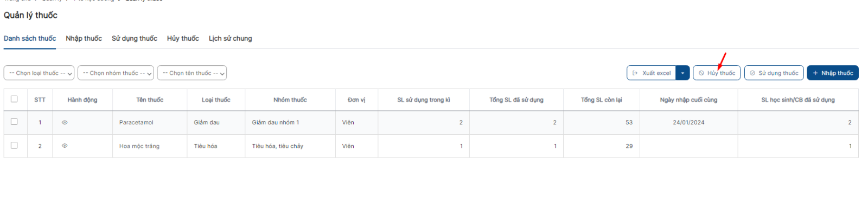Screen dimensions: 868x201
Task: Switch to the Hủy thuốc tab
Action: [183, 39]
